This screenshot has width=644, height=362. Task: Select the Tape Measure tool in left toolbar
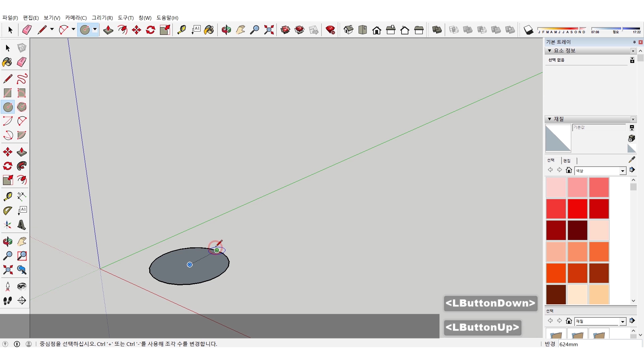point(8,196)
